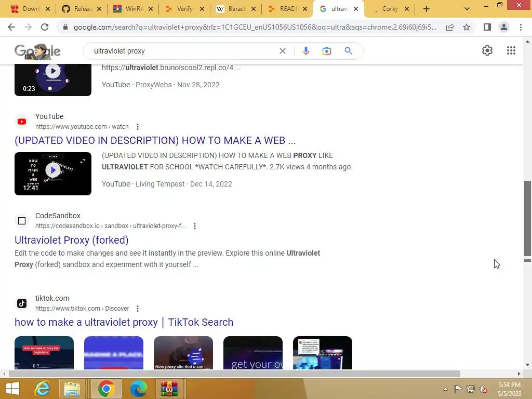Clear the search box text
532x399 pixels.
[282, 51]
